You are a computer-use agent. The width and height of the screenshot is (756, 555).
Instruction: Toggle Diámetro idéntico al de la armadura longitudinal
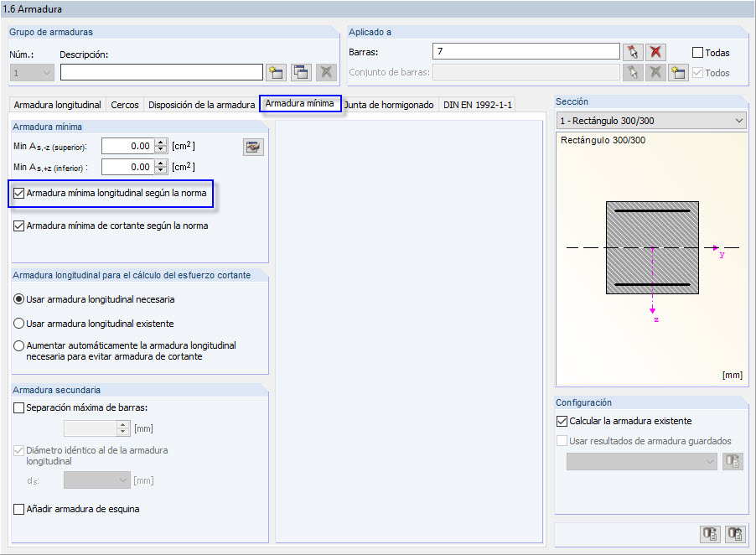(x=18, y=450)
